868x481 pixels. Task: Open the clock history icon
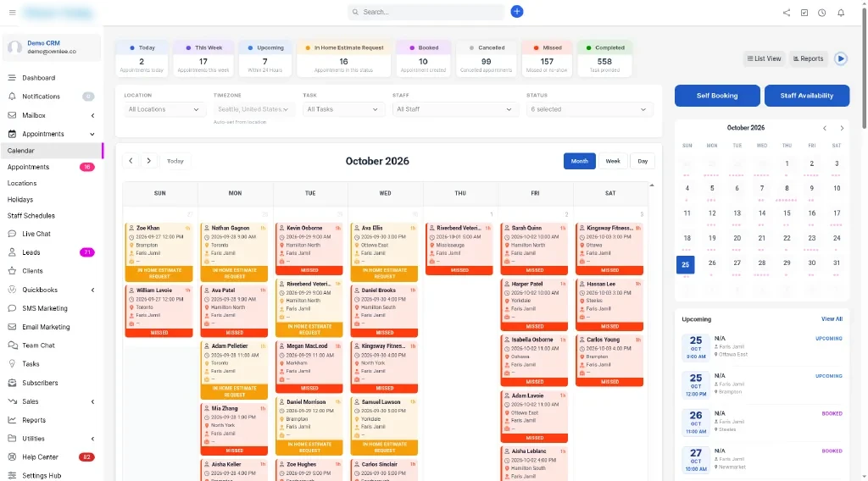821,13
